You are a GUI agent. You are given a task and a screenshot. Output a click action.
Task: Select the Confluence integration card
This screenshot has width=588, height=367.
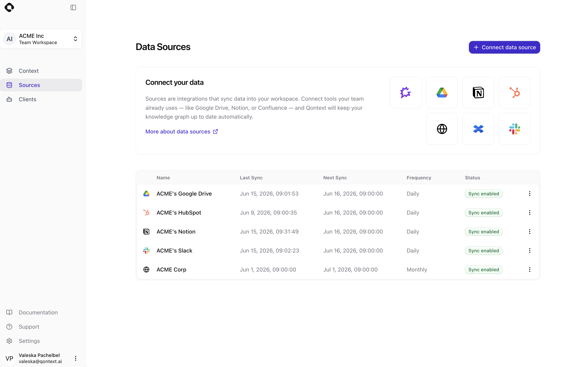pos(478,129)
